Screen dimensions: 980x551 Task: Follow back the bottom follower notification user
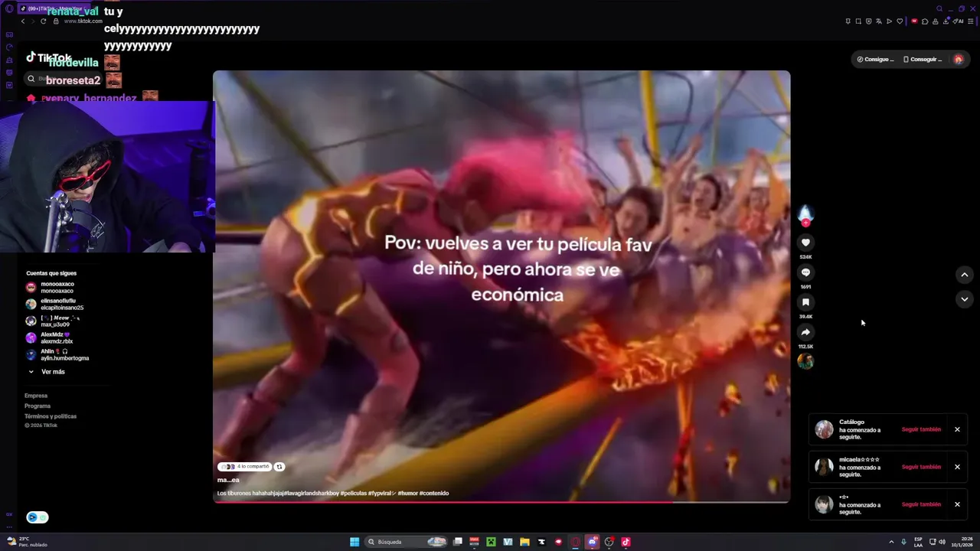[921, 504]
